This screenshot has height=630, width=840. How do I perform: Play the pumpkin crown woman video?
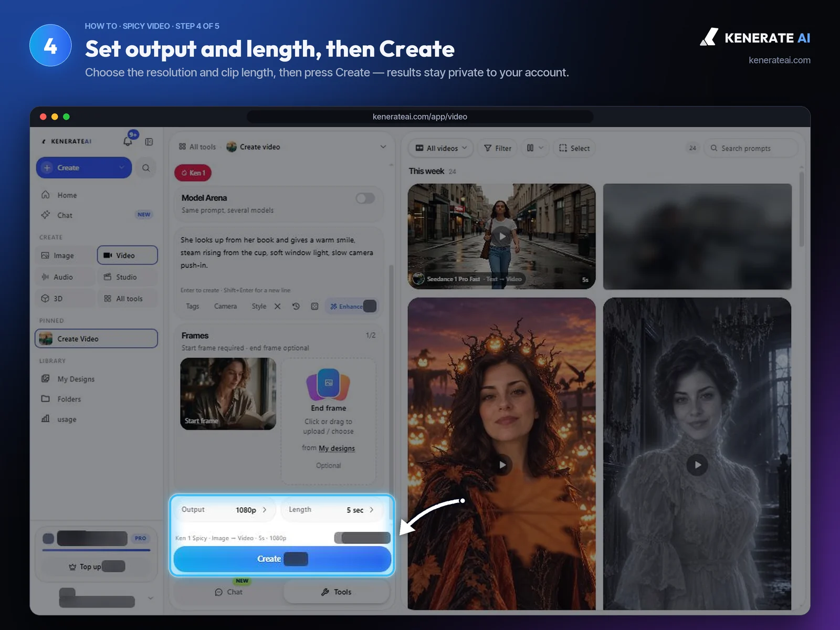[x=502, y=465]
